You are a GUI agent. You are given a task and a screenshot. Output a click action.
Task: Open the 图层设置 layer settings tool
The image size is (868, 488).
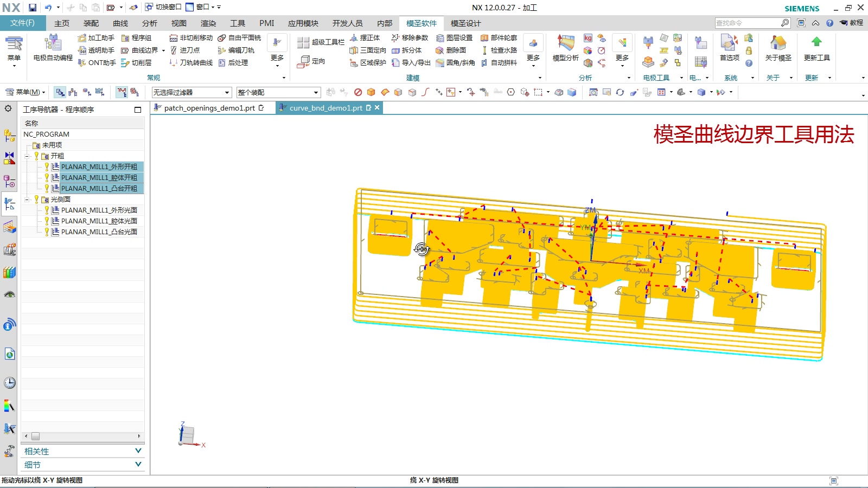click(x=454, y=38)
